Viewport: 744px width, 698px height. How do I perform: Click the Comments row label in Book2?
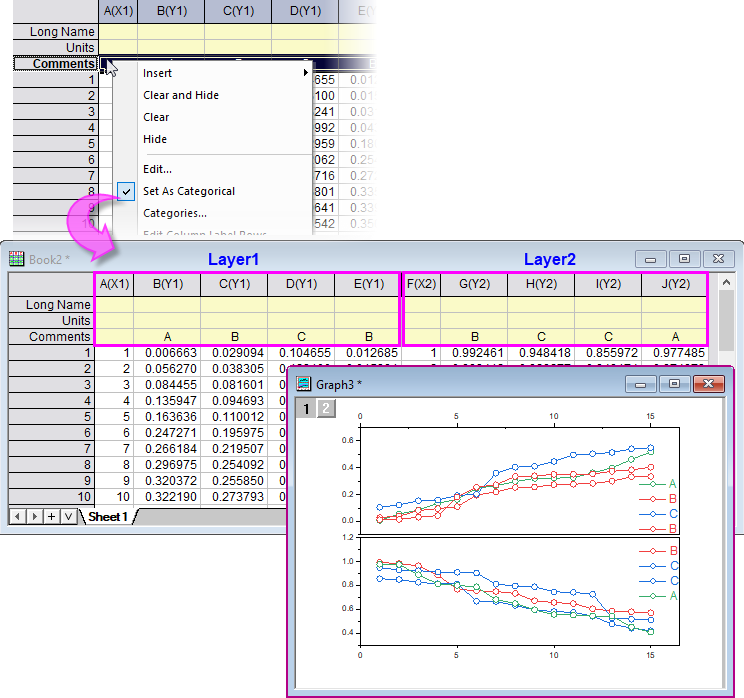pos(59,337)
